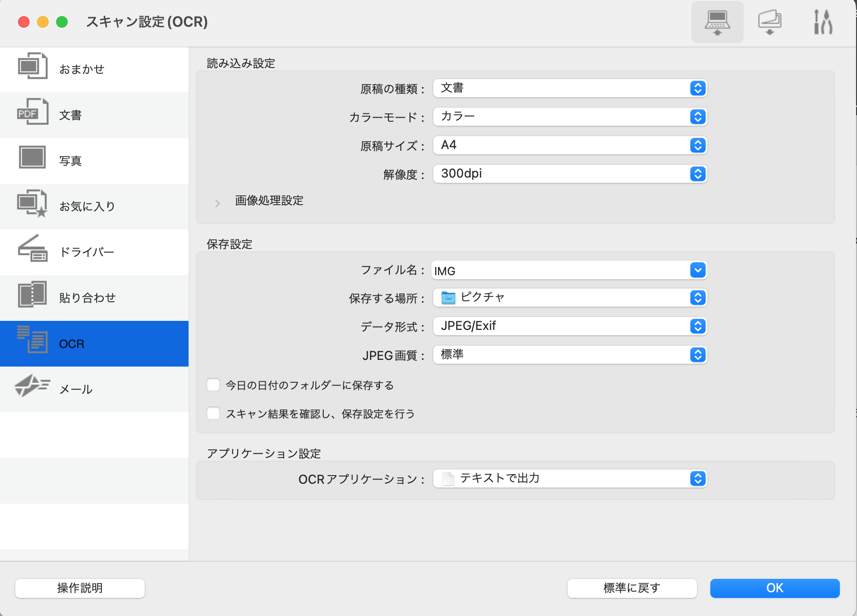Screen dimensions: 857x616
Task: Close the スキャン設定 window
Action: [x=24, y=22]
